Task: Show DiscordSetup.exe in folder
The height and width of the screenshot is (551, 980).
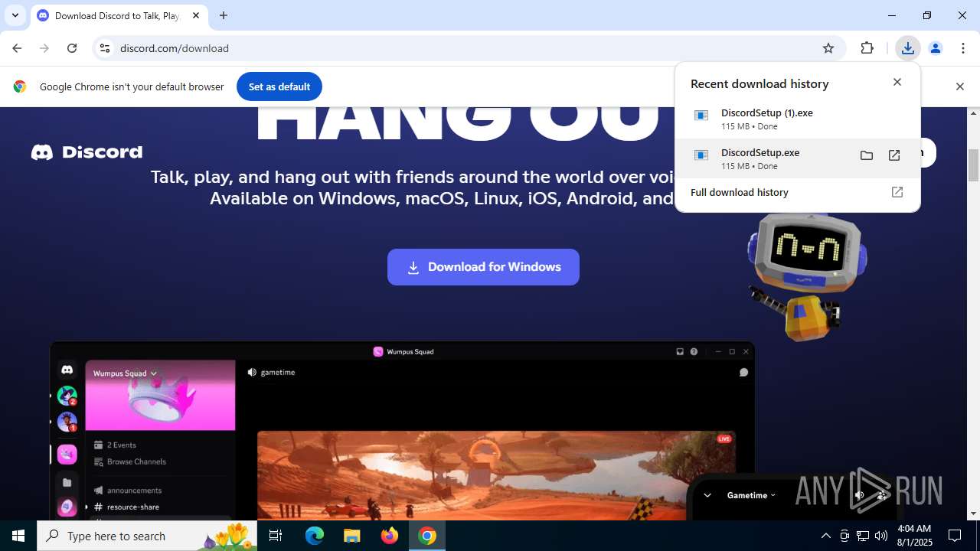Action: [x=867, y=155]
